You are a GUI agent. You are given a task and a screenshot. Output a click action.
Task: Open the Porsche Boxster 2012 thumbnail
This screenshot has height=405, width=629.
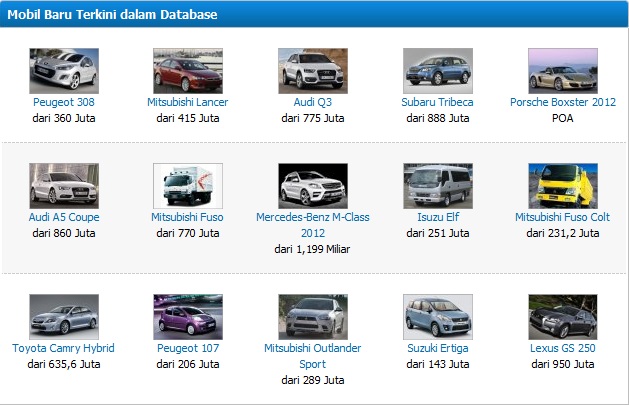[x=563, y=71]
